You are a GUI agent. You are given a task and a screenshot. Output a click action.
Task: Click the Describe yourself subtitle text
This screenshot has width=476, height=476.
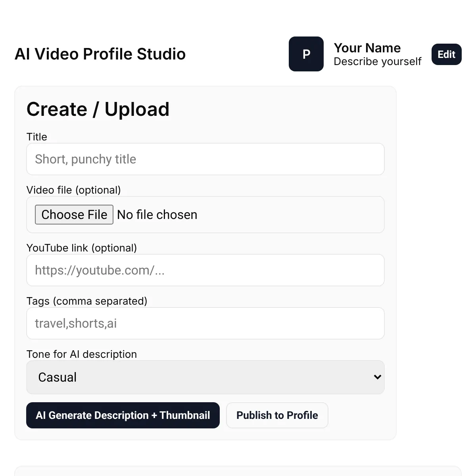pos(377,61)
